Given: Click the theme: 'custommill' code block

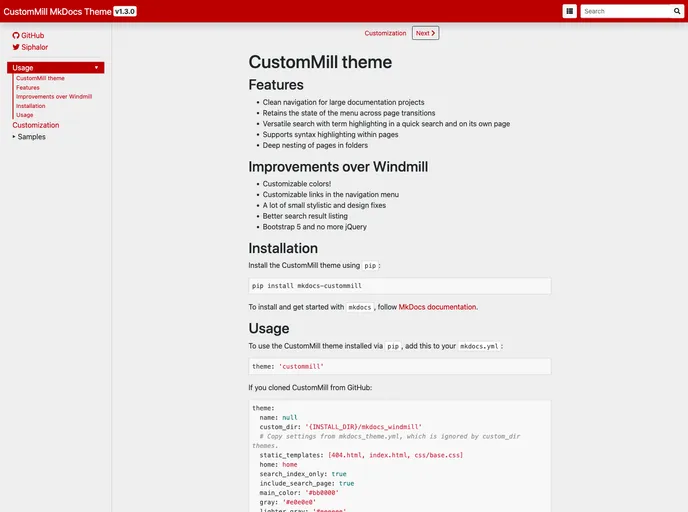Looking at the screenshot, I should coord(400,367).
